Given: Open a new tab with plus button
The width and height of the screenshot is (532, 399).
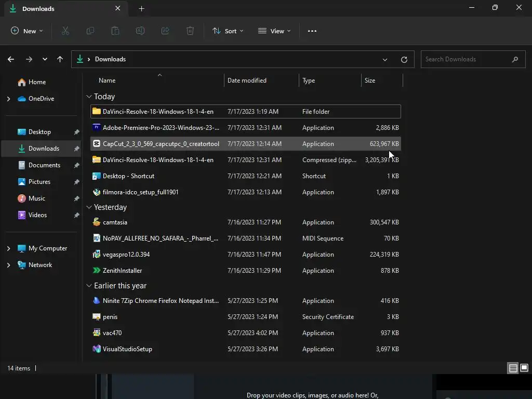Looking at the screenshot, I should pyautogui.click(x=141, y=9).
